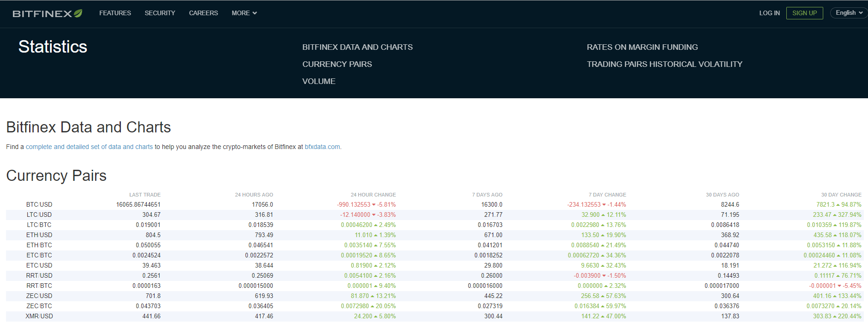Click the 24 Hours Ago column header
The height and width of the screenshot is (322, 868).
[254, 195]
